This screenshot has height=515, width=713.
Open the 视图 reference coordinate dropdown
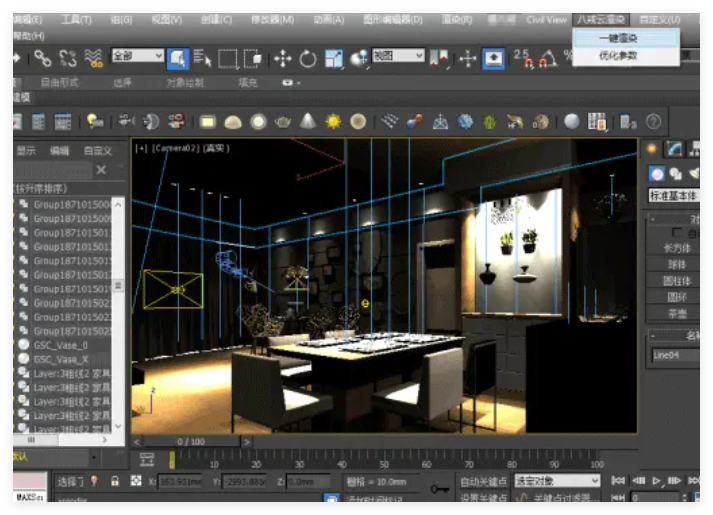(x=398, y=55)
